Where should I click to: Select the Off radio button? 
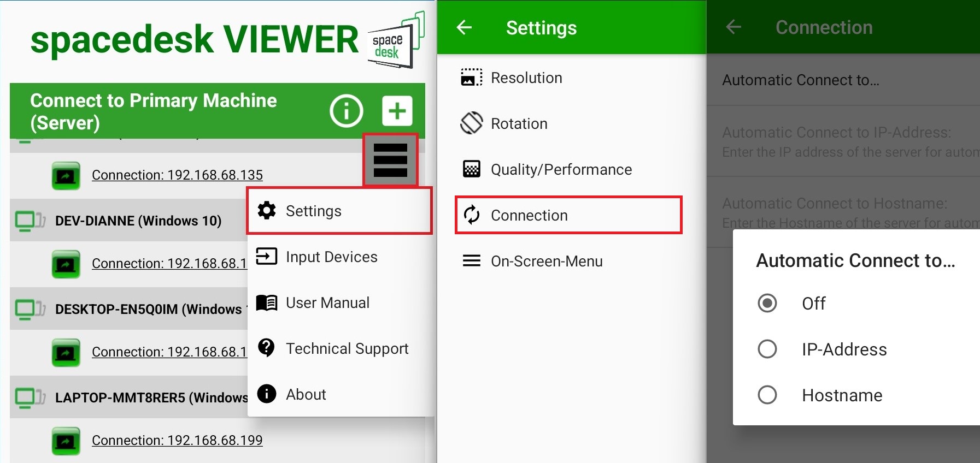point(767,303)
